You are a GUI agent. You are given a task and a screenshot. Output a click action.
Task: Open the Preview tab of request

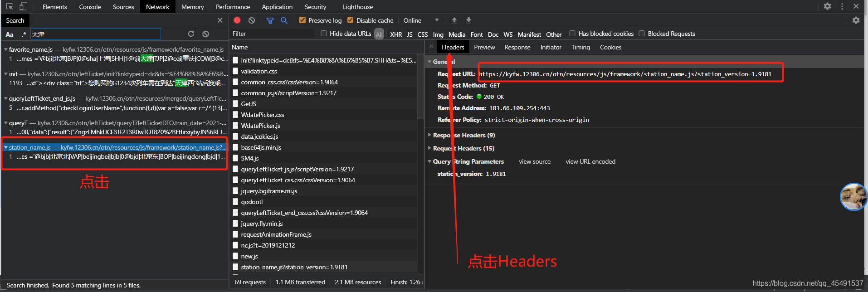484,47
